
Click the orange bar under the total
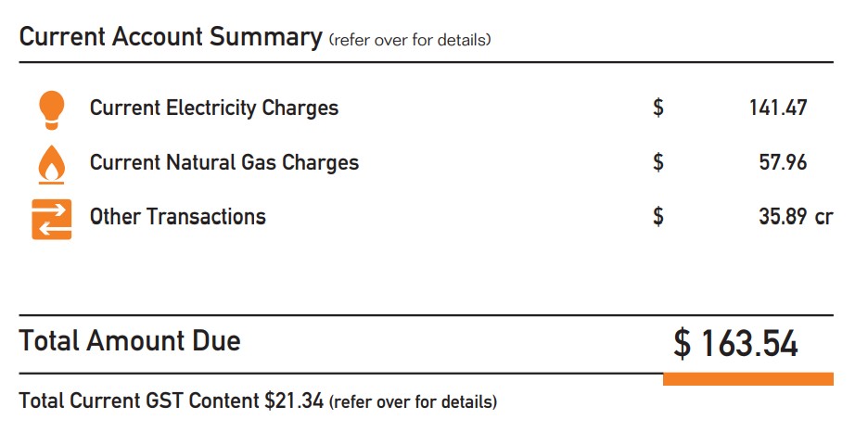click(747, 379)
